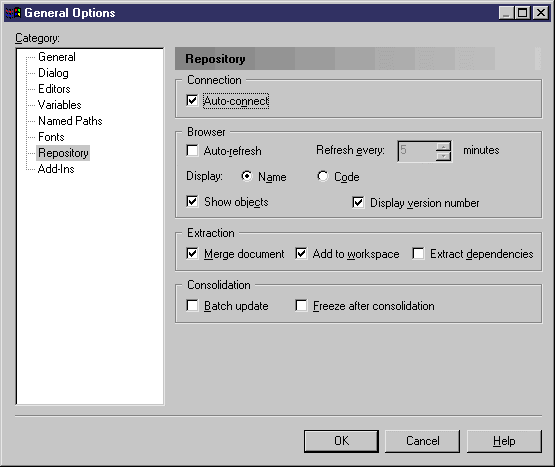Viewport: 555px width, 467px height.
Task: Confirm settings with OK button
Action: [x=341, y=441]
